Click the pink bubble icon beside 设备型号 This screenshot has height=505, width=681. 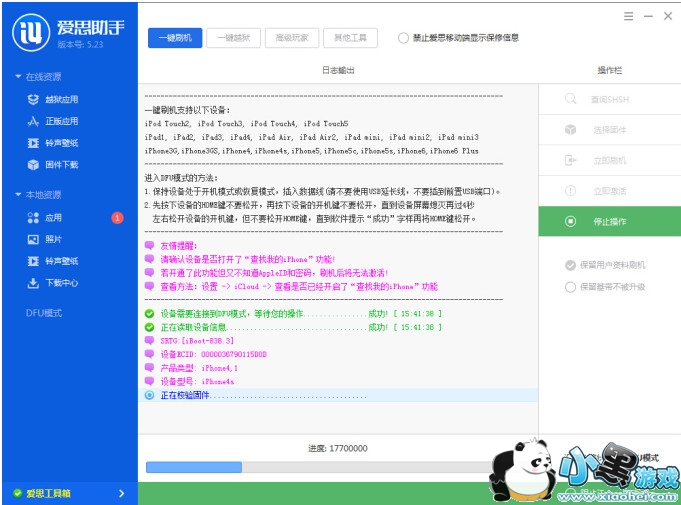point(149,381)
